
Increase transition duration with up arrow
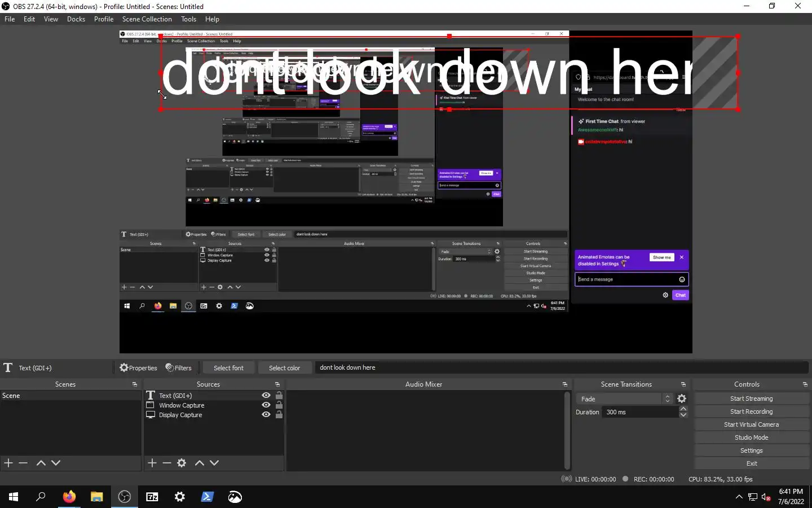683,409
